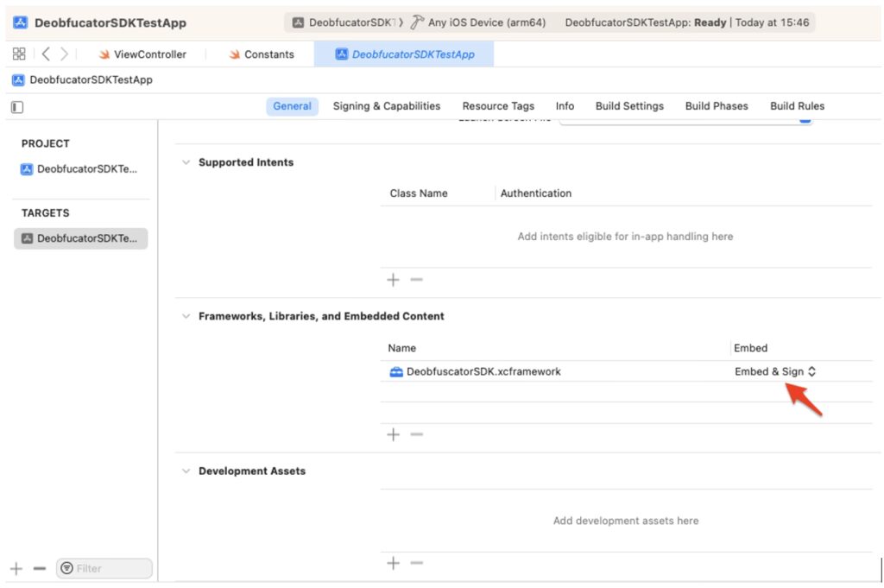Open the Build Settings tab
Viewport: 884px width, 588px height.
pyautogui.click(x=629, y=106)
